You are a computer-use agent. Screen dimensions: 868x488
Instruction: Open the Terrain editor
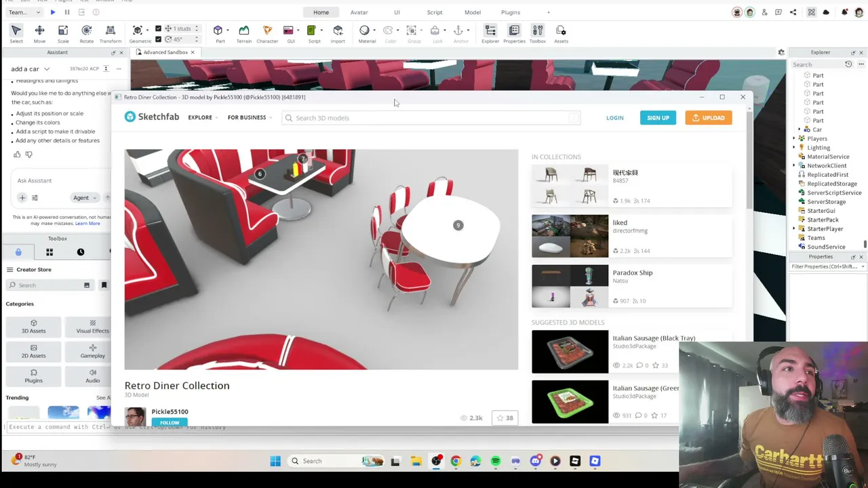(x=244, y=33)
